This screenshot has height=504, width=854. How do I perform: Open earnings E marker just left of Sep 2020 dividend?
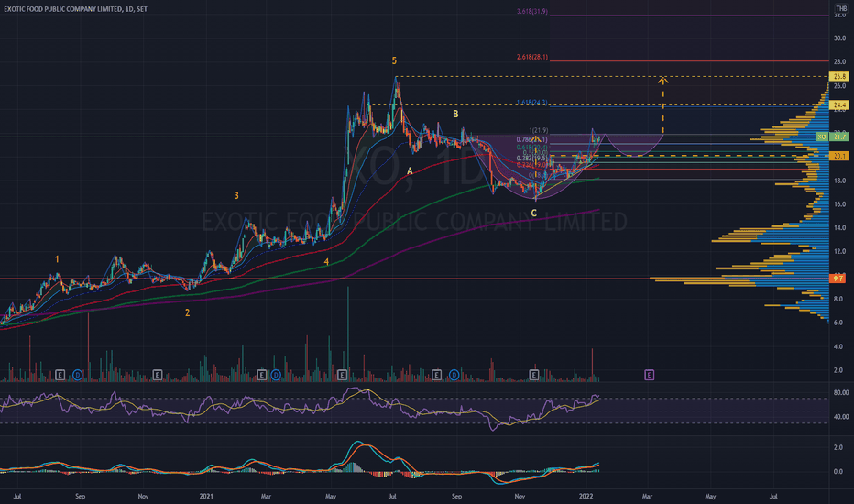[60, 375]
